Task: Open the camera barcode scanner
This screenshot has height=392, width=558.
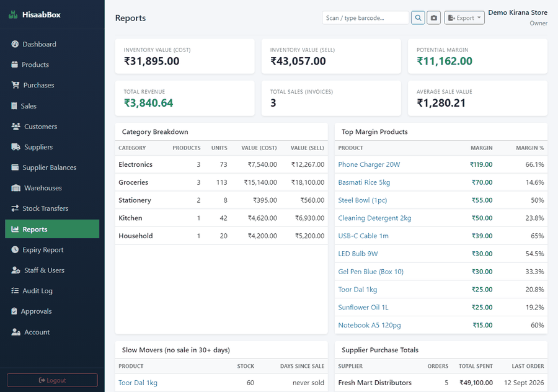Action: pyautogui.click(x=434, y=18)
